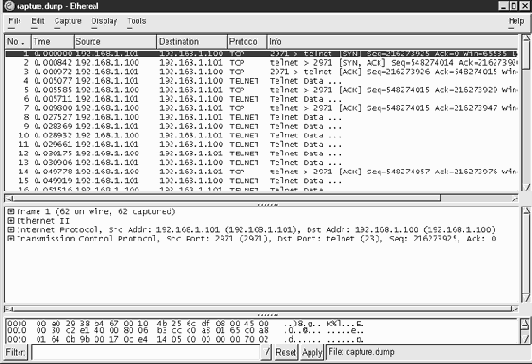Open the Display menu
The height and width of the screenshot is (364, 532).
pos(104,21)
